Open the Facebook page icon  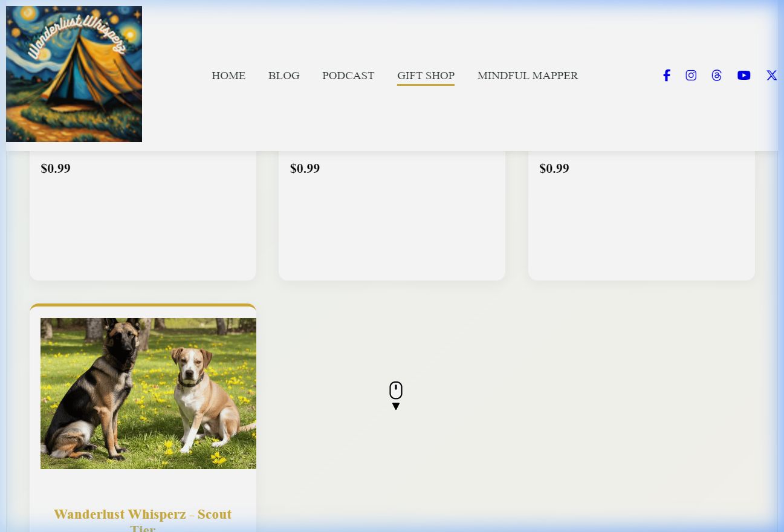coord(666,76)
